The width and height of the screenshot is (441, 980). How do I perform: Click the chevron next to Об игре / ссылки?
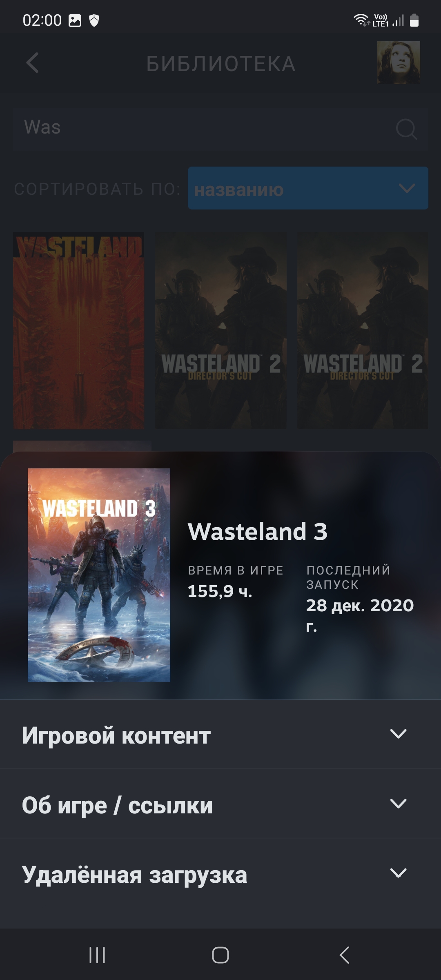pyautogui.click(x=399, y=804)
